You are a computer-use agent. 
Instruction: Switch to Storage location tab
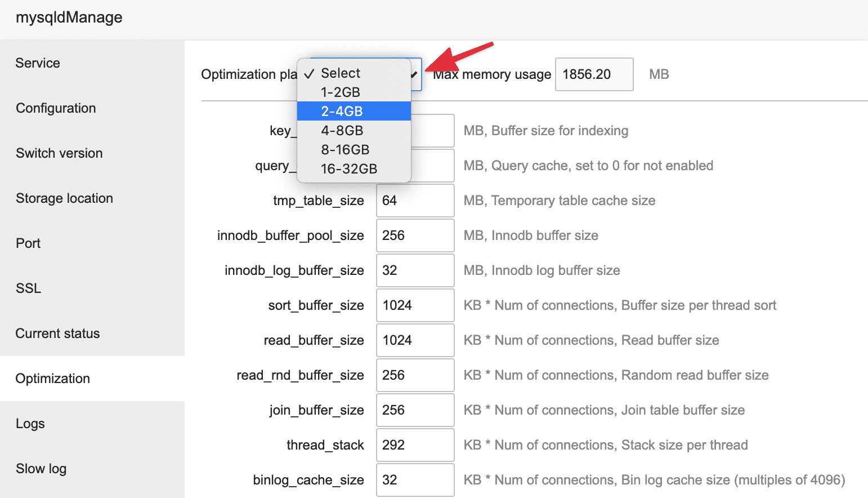pyautogui.click(x=64, y=198)
